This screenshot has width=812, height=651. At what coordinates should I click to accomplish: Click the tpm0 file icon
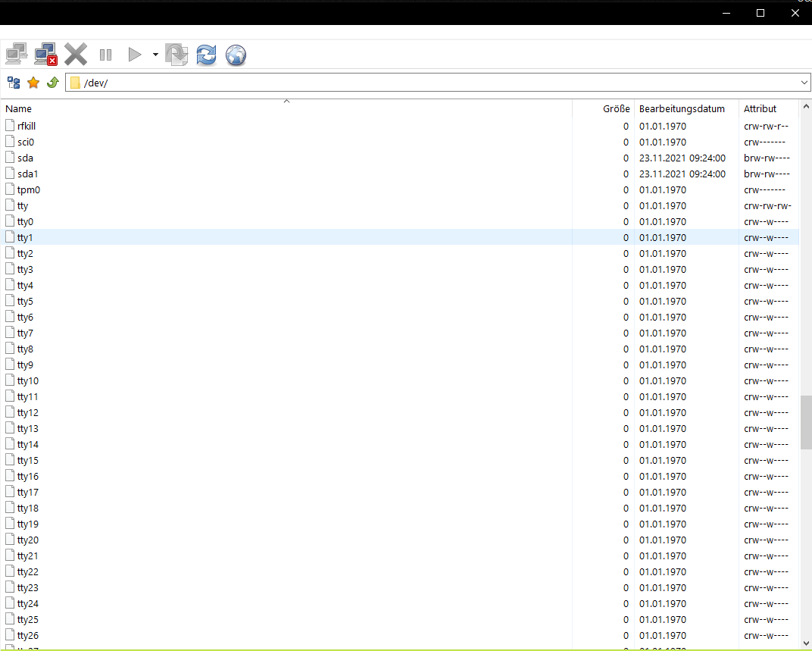coord(11,189)
